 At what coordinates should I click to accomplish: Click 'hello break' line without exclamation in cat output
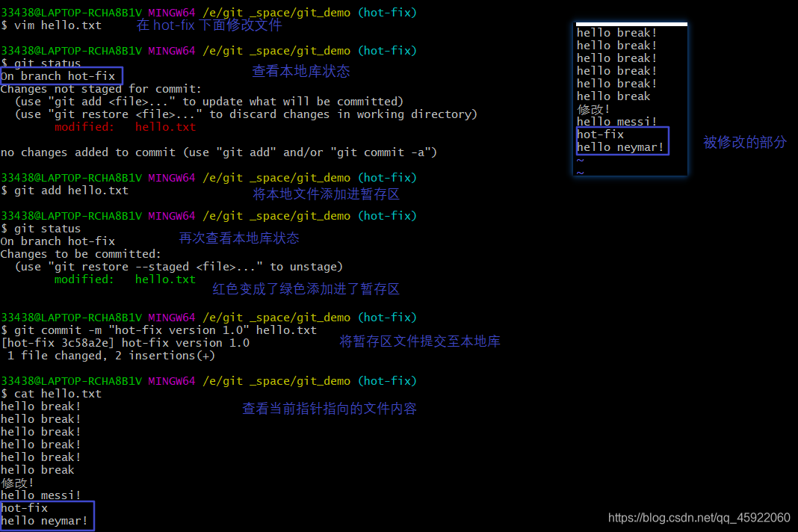(37, 470)
